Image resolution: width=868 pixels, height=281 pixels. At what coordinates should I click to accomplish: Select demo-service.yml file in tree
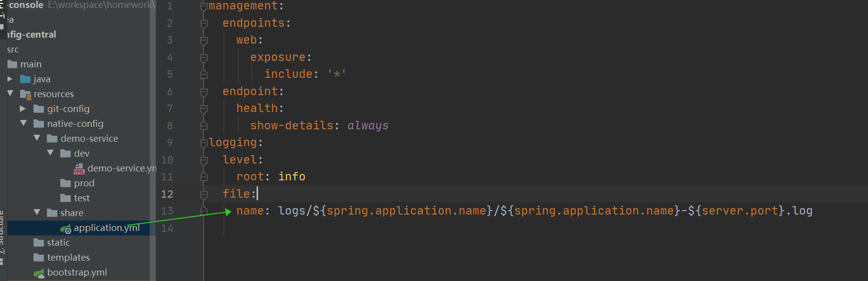(x=122, y=169)
